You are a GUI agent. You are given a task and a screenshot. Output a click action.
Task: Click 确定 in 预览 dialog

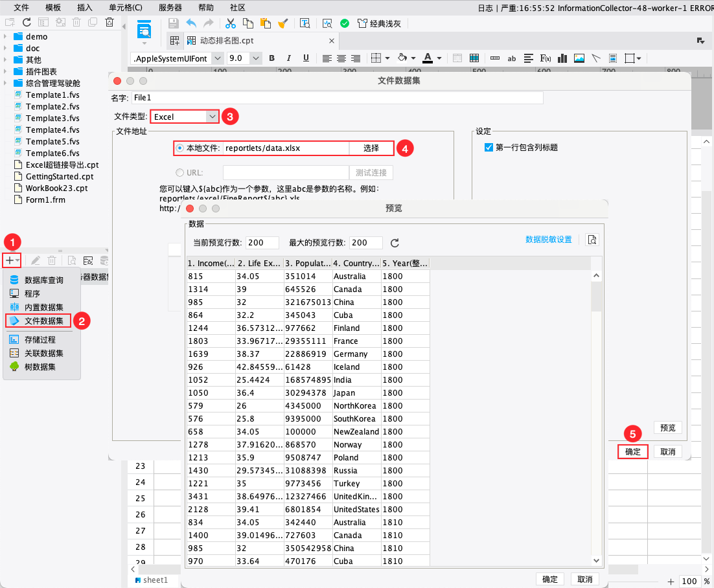[550, 580]
